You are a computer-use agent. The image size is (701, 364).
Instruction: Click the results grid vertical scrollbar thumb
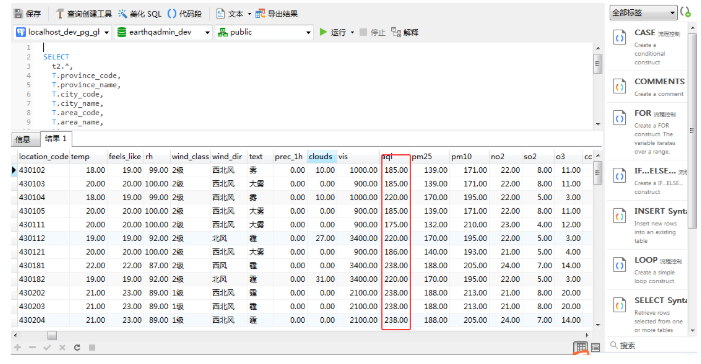(598, 174)
